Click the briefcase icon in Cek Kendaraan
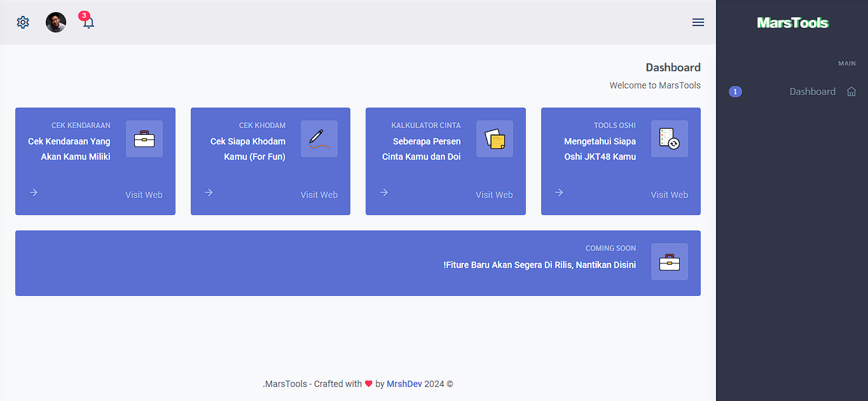The height and width of the screenshot is (401, 868). (x=144, y=139)
